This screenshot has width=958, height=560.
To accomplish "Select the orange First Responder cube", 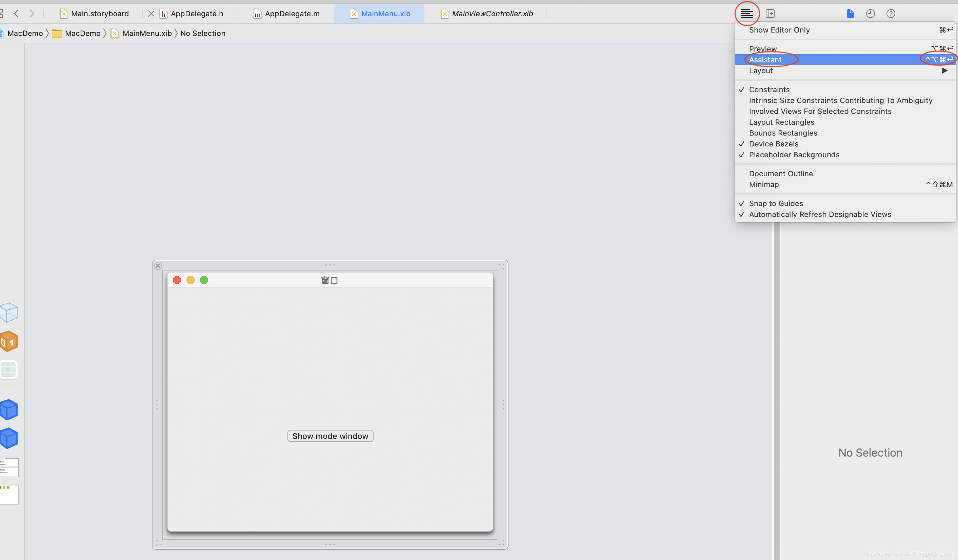I will [x=9, y=341].
